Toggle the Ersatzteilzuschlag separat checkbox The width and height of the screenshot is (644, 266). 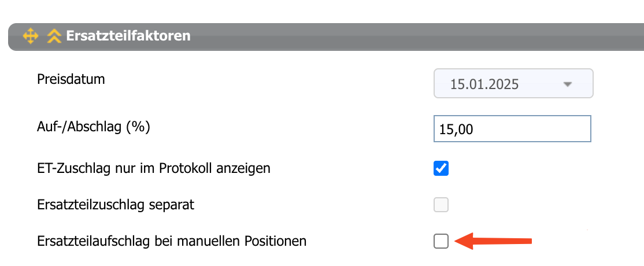441,205
